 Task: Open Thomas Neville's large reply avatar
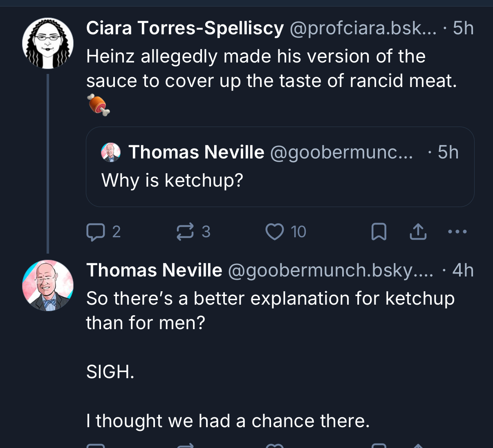(48, 285)
